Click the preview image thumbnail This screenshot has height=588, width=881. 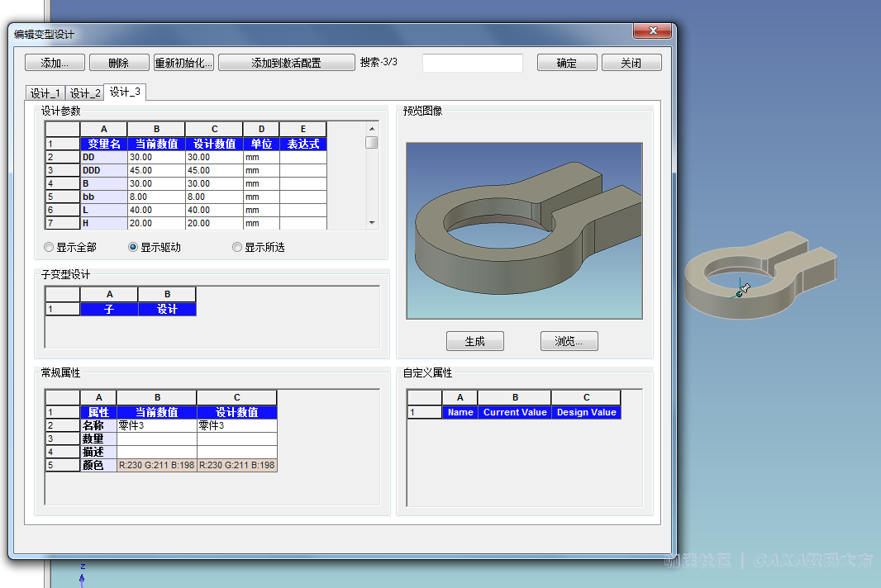[524, 230]
